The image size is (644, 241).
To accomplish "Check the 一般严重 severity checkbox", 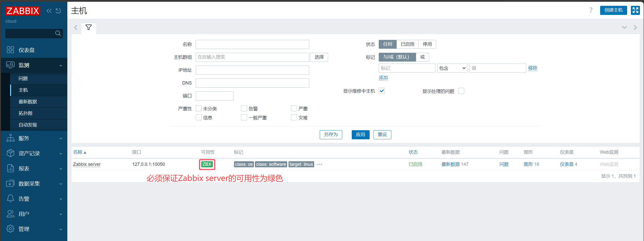I will coord(244,117).
